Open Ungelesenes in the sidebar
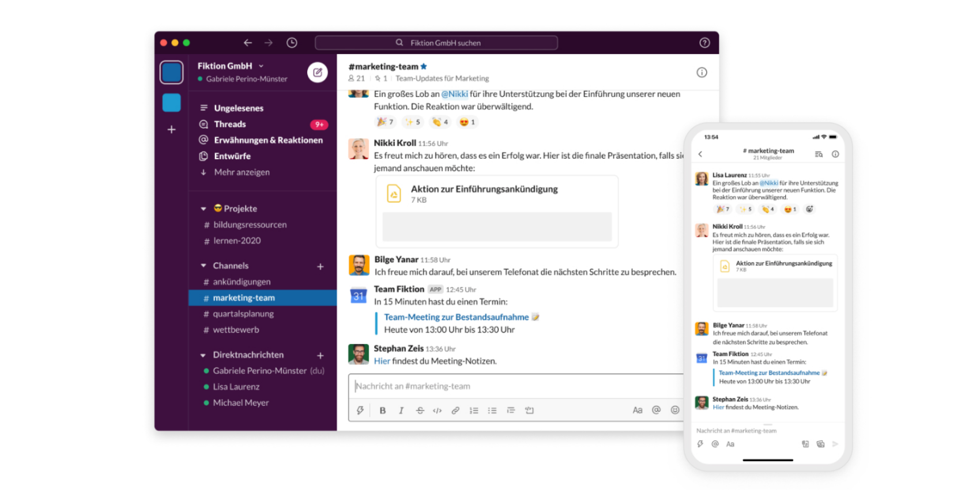This screenshot has height=490, width=980. pyautogui.click(x=239, y=108)
